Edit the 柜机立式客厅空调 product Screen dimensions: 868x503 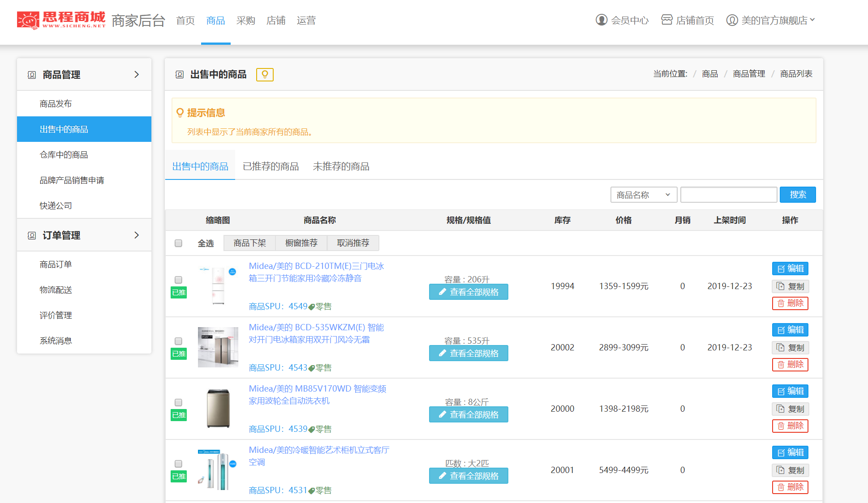(x=790, y=452)
